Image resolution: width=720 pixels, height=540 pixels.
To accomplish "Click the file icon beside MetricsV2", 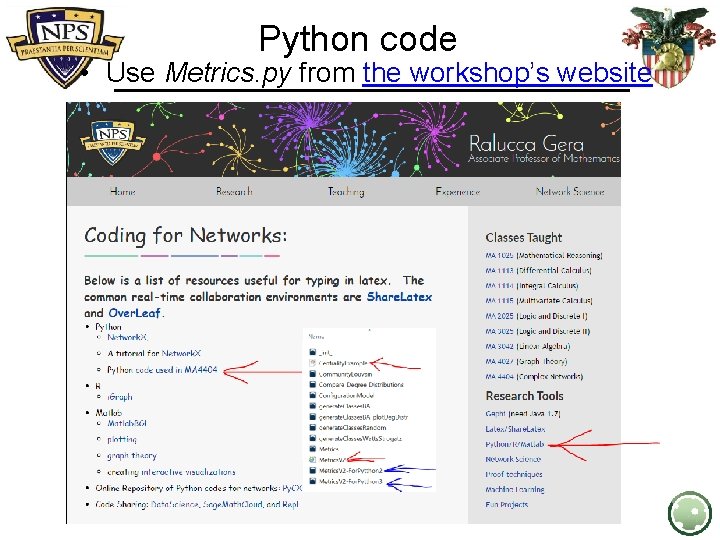I will (x=313, y=459).
